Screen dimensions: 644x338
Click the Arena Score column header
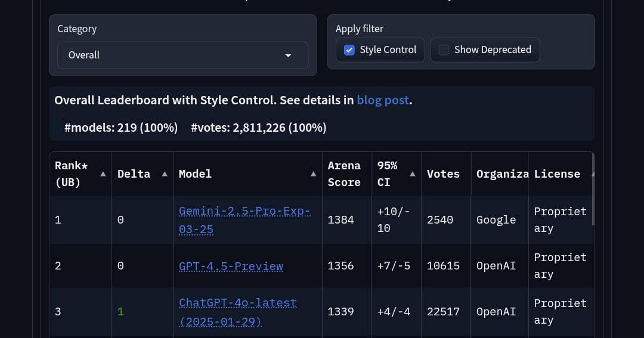point(346,174)
